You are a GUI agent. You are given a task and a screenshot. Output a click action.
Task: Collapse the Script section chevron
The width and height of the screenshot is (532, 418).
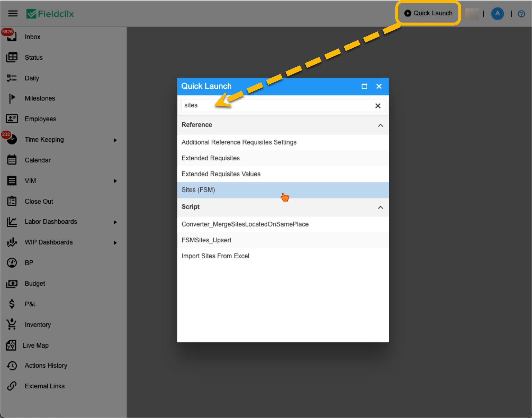(380, 207)
